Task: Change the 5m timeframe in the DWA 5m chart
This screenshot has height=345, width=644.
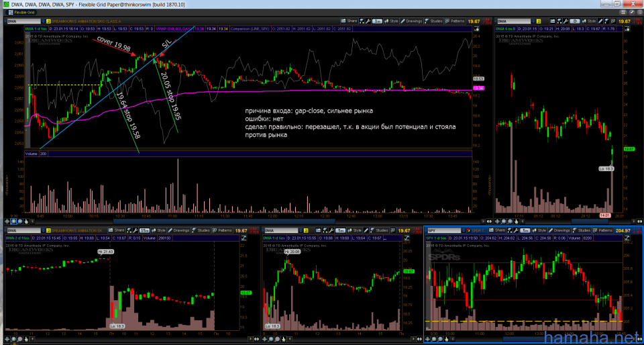Action: 341,230
